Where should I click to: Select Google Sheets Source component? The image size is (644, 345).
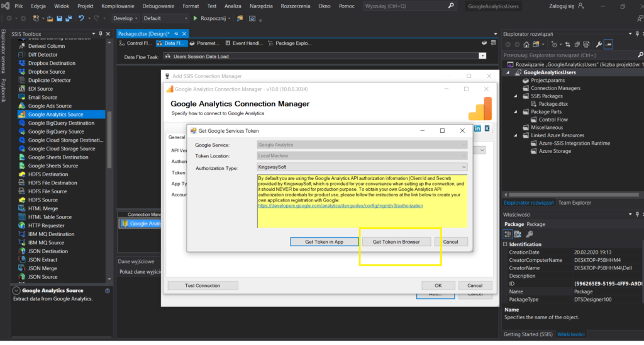tap(53, 166)
